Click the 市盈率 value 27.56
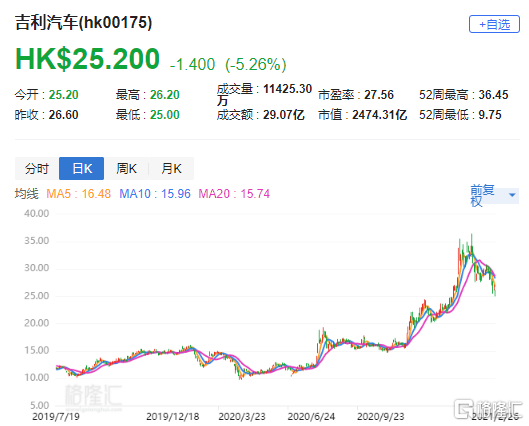Screen dimensions: 529x426 (379, 95)
